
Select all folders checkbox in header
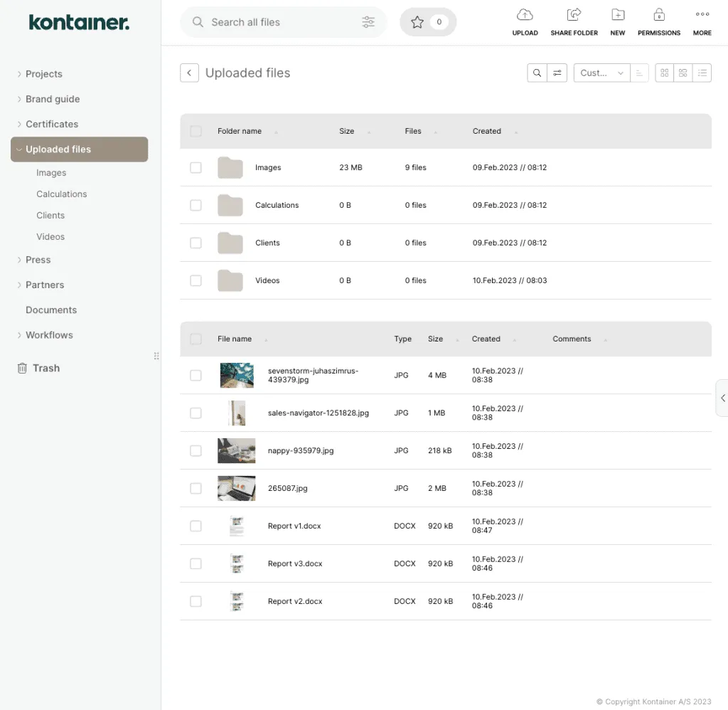tap(196, 131)
